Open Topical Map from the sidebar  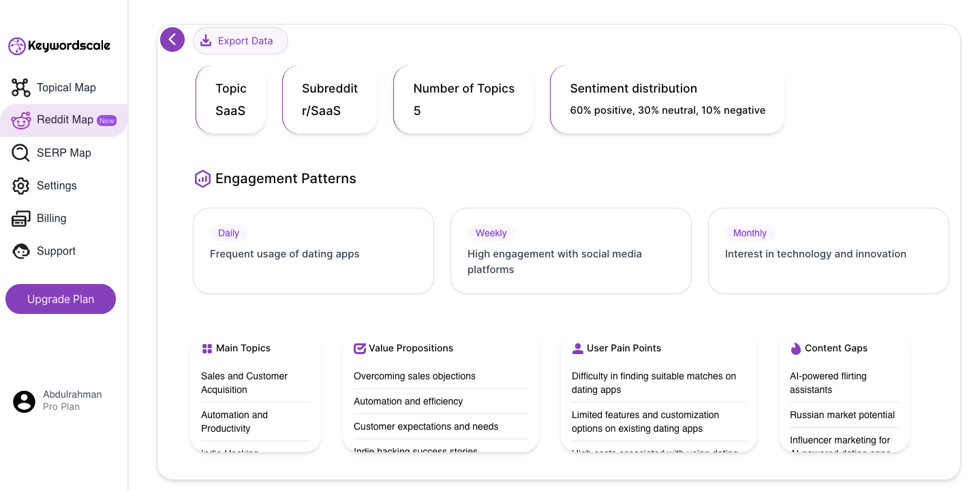[63, 88]
